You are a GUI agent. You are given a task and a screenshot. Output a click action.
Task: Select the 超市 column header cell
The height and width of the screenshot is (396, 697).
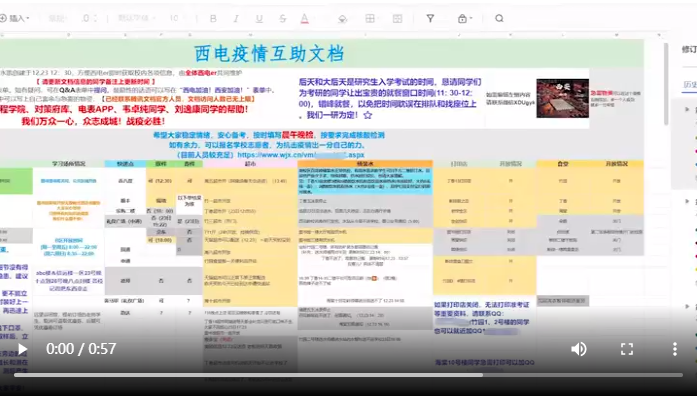coord(250,164)
